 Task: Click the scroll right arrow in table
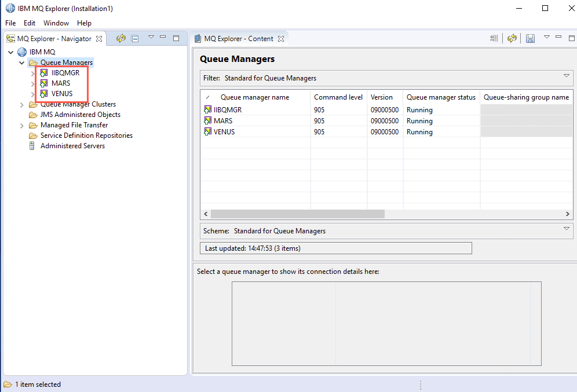[x=567, y=214]
